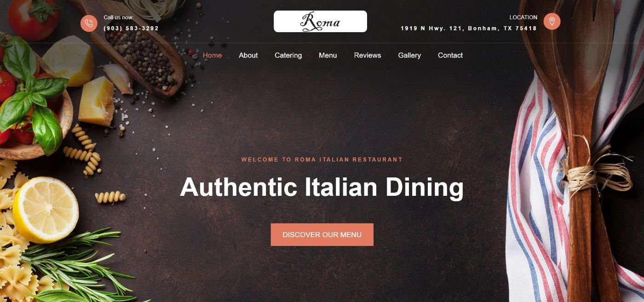Open the About page
Screen dimensions: 644x302
248,55
